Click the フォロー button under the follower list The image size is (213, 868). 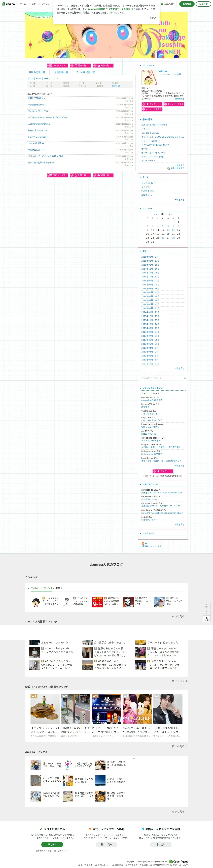pyautogui.click(x=163, y=471)
